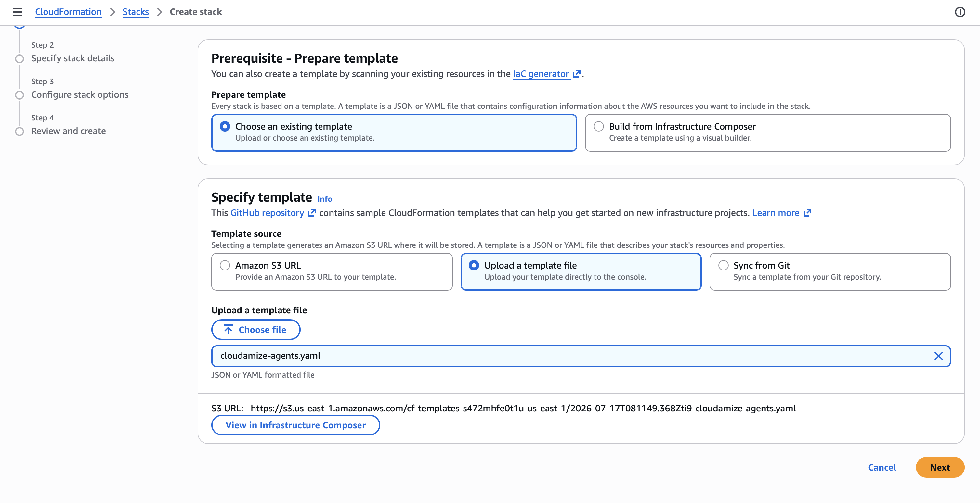The height and width of the screenshot is (503, 980).
Task: Cancel the stack creation
Action: pos(882,467)
